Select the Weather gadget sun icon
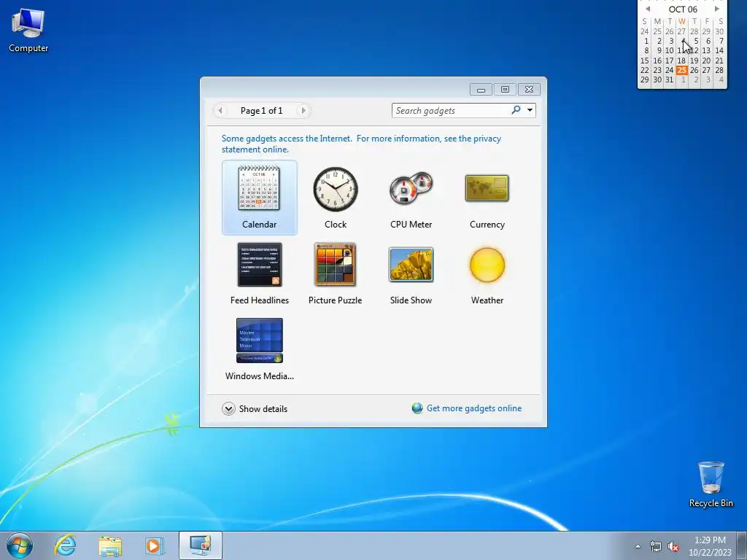Screen dimensions: 747x560 (487, 265)
